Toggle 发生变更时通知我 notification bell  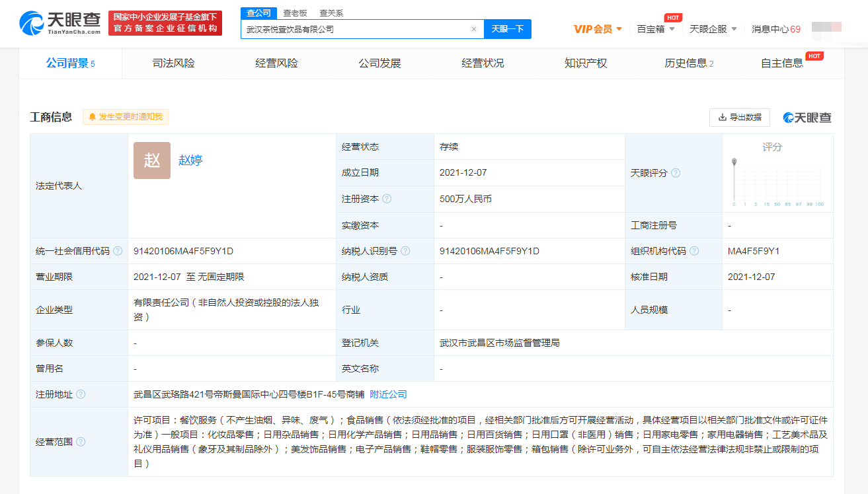click(126, 117)
